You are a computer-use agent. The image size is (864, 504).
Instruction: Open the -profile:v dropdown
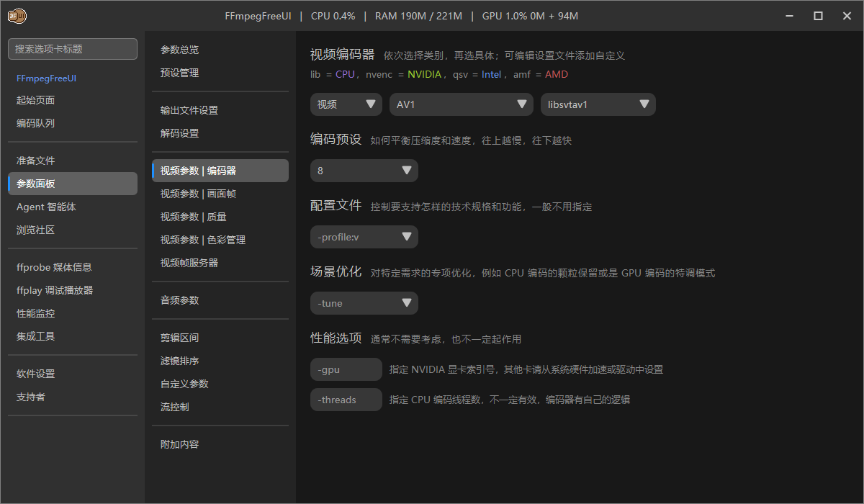point(364,237)
